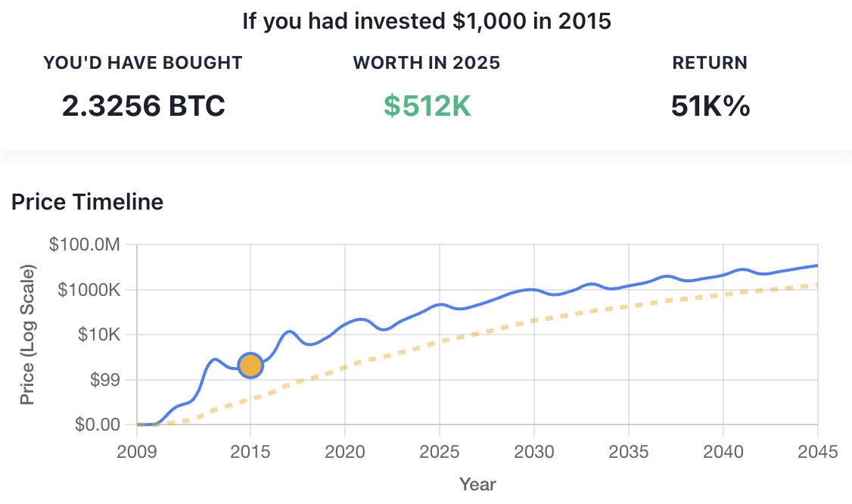Viewport: 852px width, 504px height.
Task: Click the 2045 year axis label
Action: [x=817, y=452]
